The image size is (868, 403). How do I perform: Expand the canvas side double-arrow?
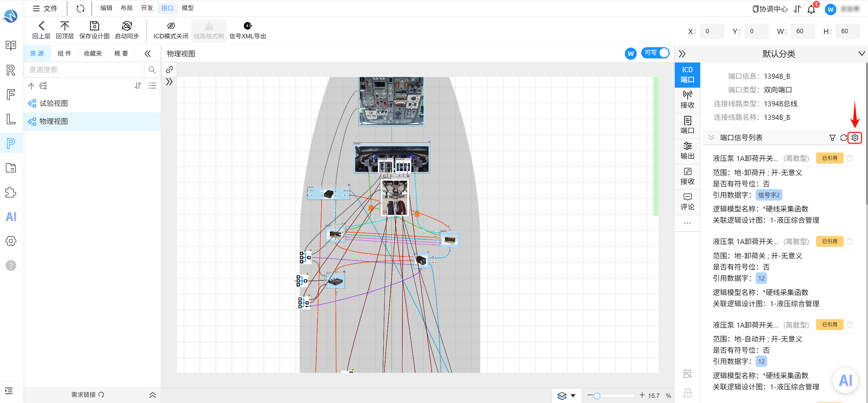169,82
